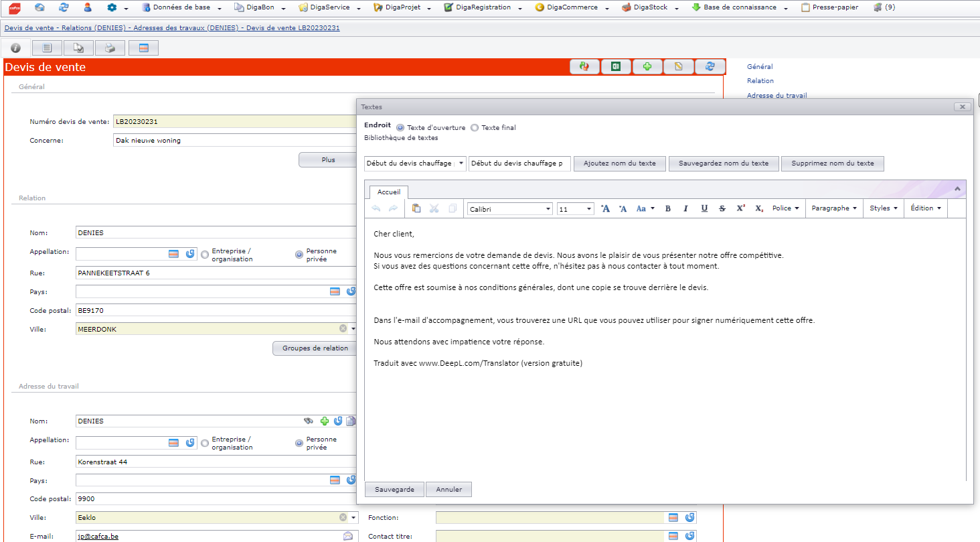980x542 pixels.
Task: Open the calendar icon tab under breadcrumb
Action: pos(143,48)
